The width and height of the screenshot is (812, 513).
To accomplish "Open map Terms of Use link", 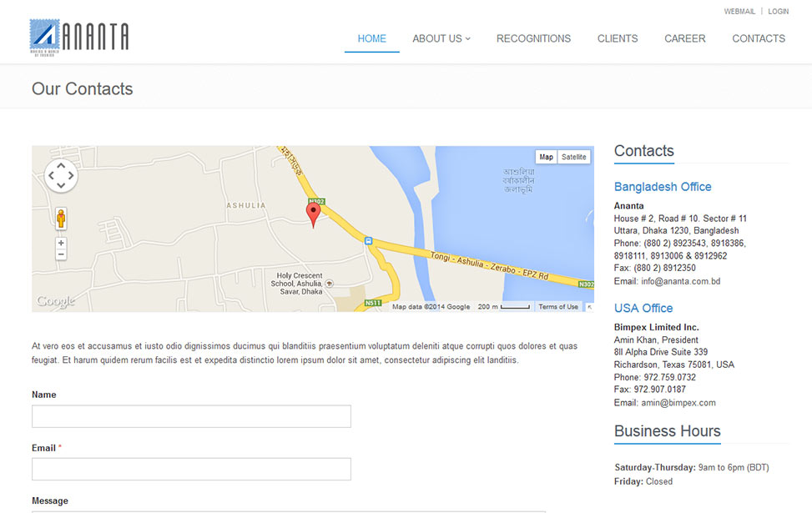I will pos(558,307).
